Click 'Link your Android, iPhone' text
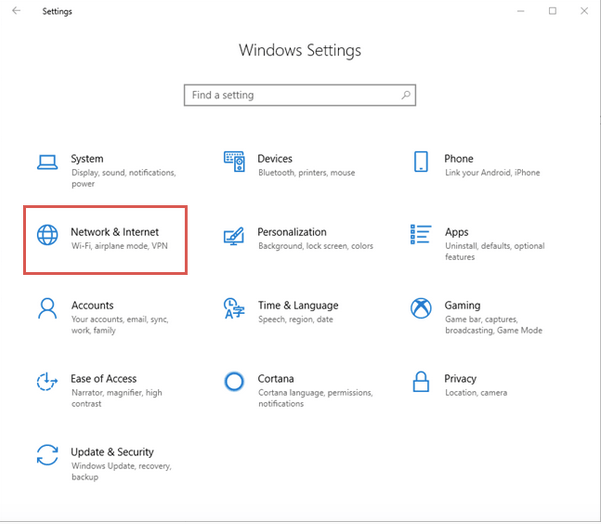 493,173
